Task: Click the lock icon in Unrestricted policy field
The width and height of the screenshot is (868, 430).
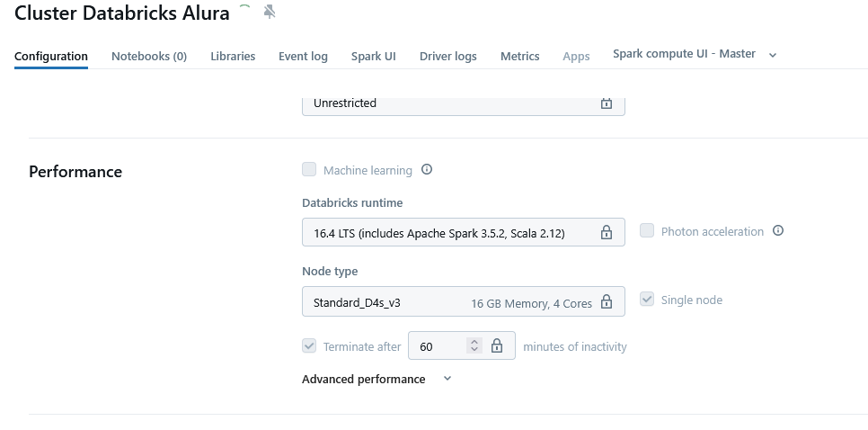Action: point(607,103)
